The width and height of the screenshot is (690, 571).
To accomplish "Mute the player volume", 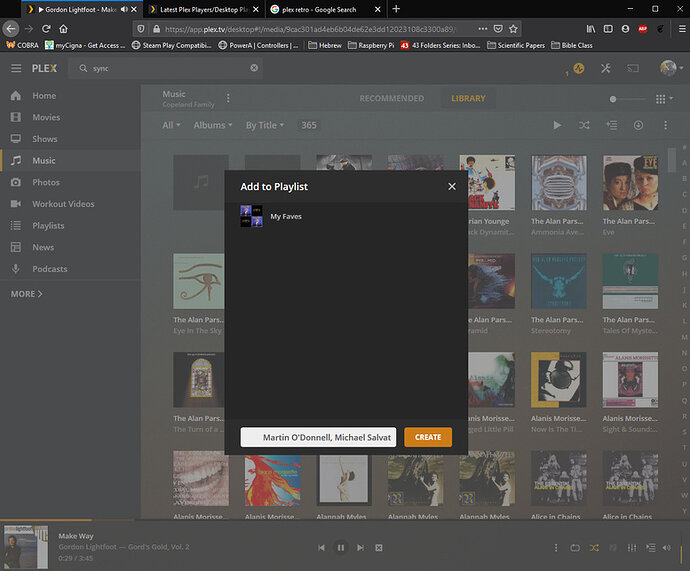I will 667,548.
